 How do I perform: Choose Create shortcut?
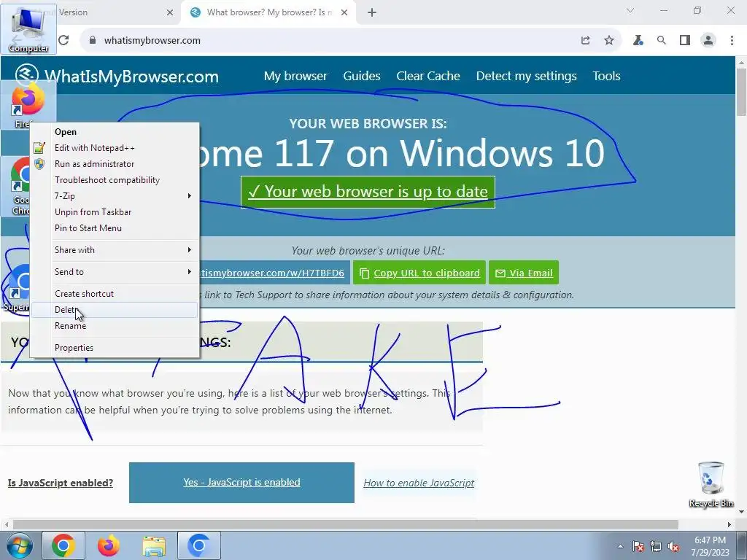click(x=115, y=294)
